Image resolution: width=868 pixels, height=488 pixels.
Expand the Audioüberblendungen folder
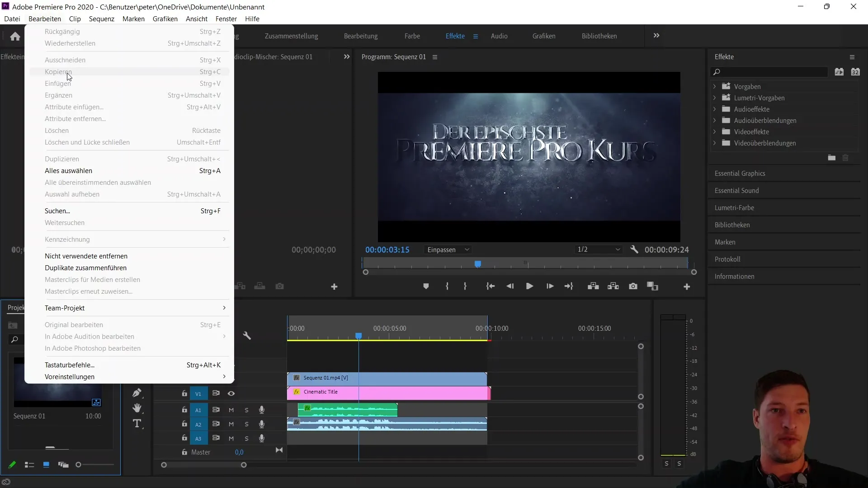click(714, 120)
